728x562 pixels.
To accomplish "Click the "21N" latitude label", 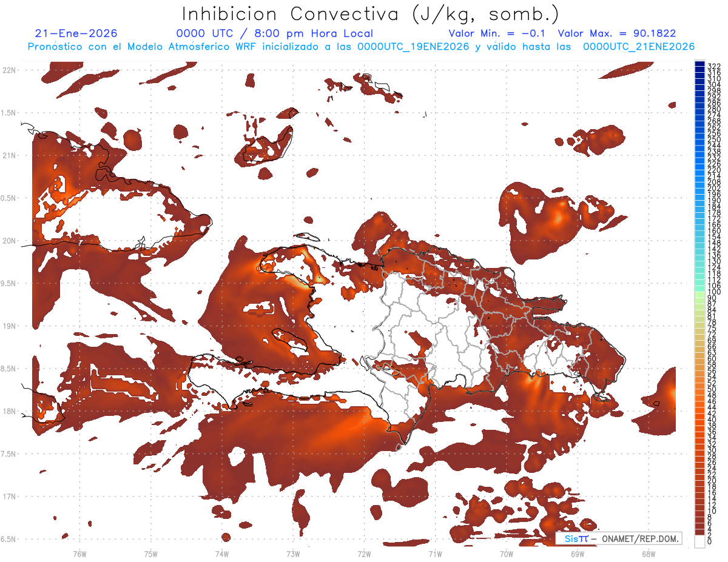I will click(9, 155).
